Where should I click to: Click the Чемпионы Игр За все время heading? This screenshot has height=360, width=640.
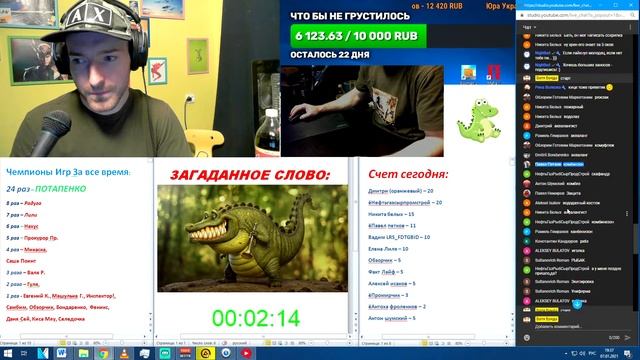click(68, 172)
